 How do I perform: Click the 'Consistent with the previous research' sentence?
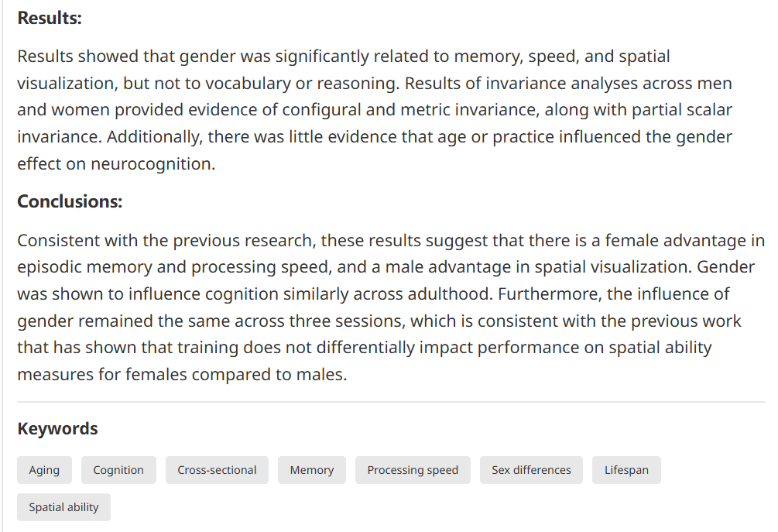tap(166, 241)
